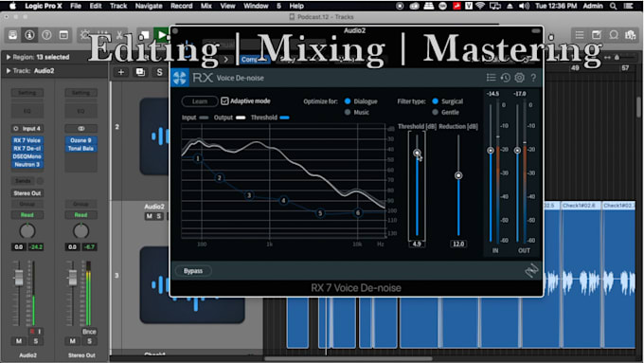Viewport: 644px width, 363px height.
Task: Open the Logic library button
Action: [x=12, y=35]
